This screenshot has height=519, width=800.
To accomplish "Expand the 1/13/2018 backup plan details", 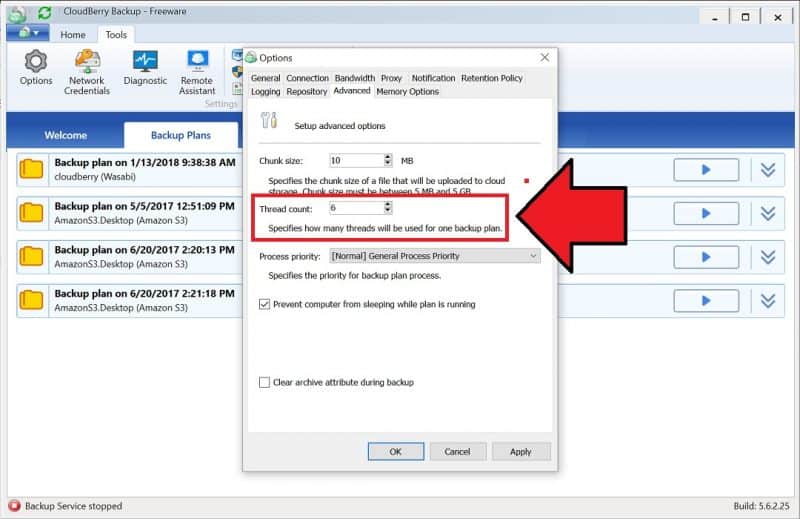I will coord(768,169).
